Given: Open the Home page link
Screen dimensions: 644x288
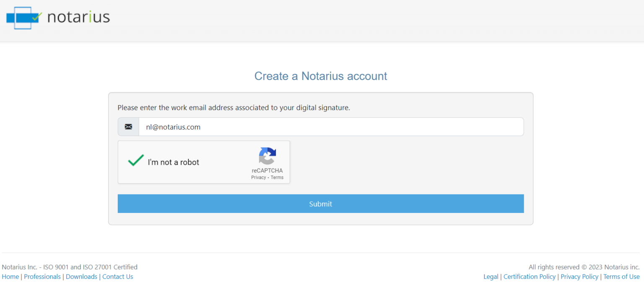Looking at the screenshot, I should point(10,276).
